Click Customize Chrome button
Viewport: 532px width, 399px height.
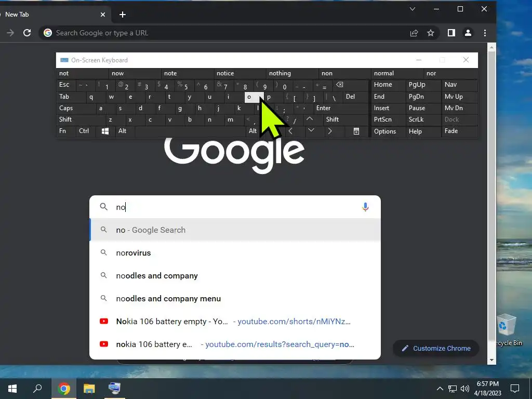pyautogui.click(x=436, y=349)
